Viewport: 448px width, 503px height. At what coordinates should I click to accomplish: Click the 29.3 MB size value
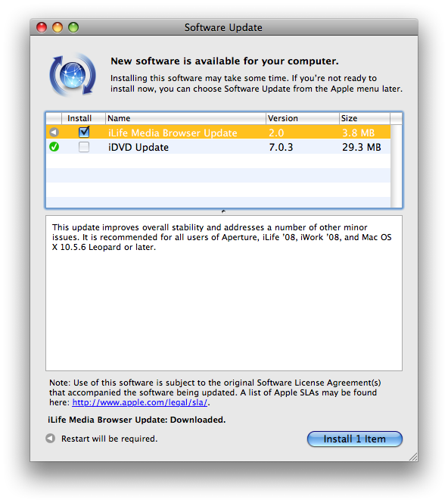(x=362, y=147)
